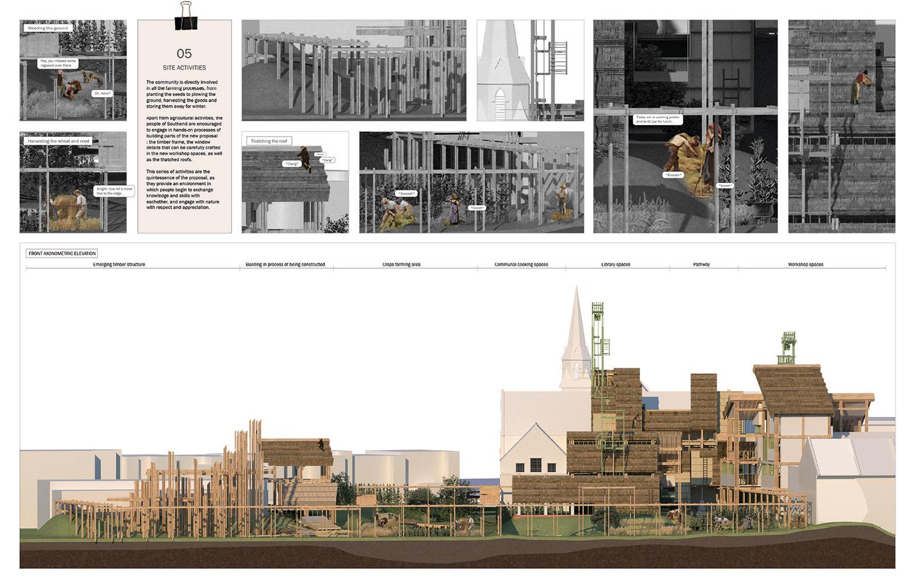
Task: Select the "Thatching the roof" label
Action: click(x=269, y=141)
